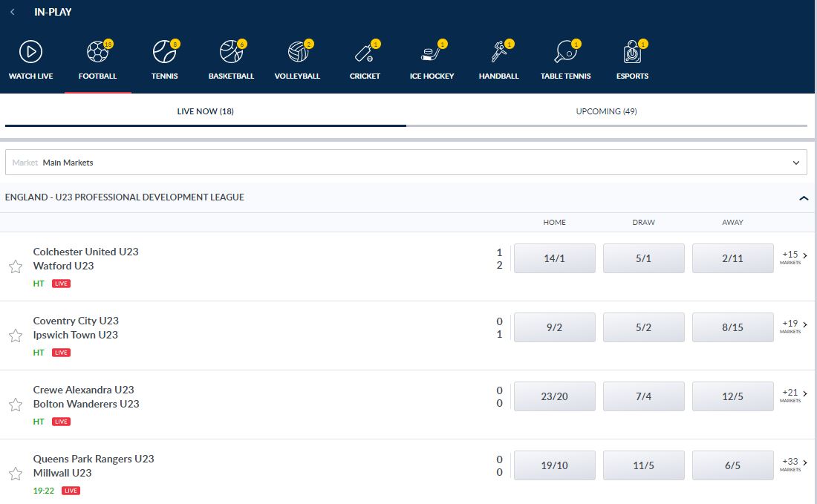The height and width of the screenshot is (504, 817).
Task: Select Millwall away odds 6/5
Action: 732,465
